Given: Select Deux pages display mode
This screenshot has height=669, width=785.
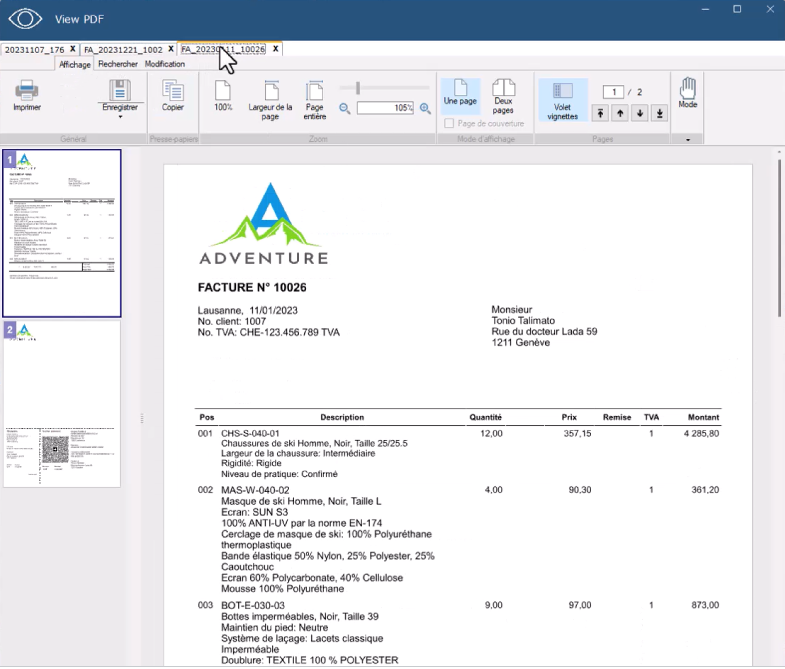Looking at the screenshot, I should tap(503, 97).
